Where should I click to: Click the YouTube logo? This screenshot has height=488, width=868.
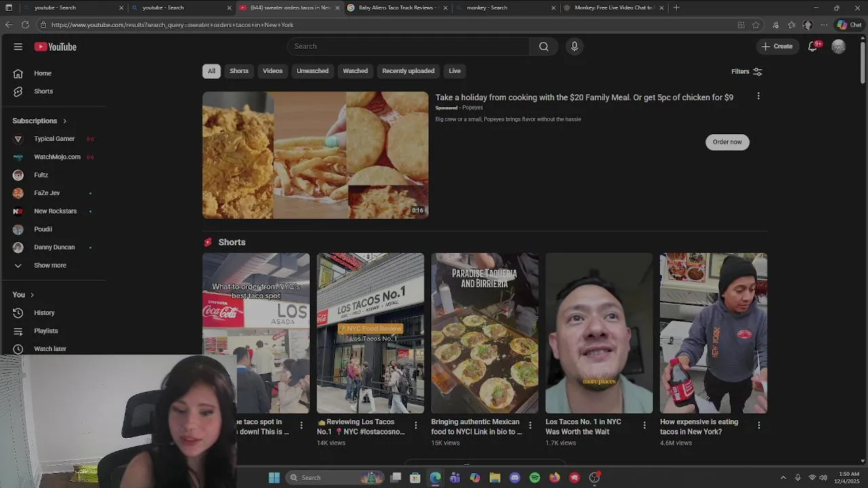point(56,47)
